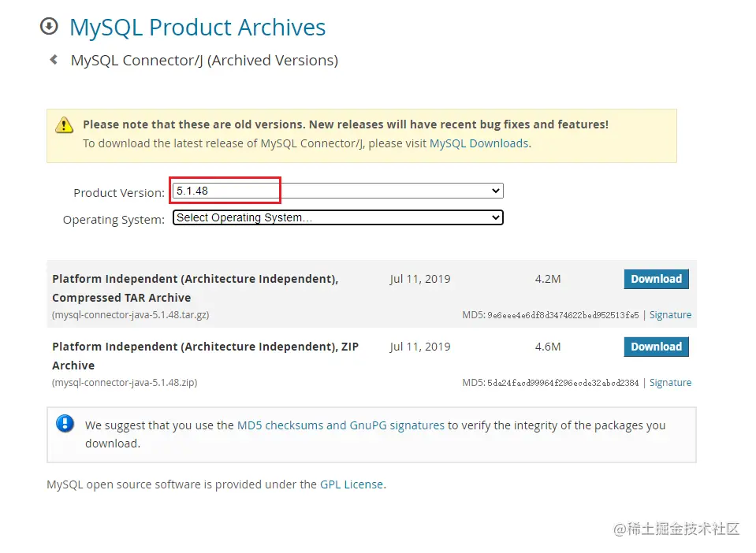Click the blue info icon in the suggestion box
Image resolution: width=756 pixels, height=553 pixels.
click(65, 423)
